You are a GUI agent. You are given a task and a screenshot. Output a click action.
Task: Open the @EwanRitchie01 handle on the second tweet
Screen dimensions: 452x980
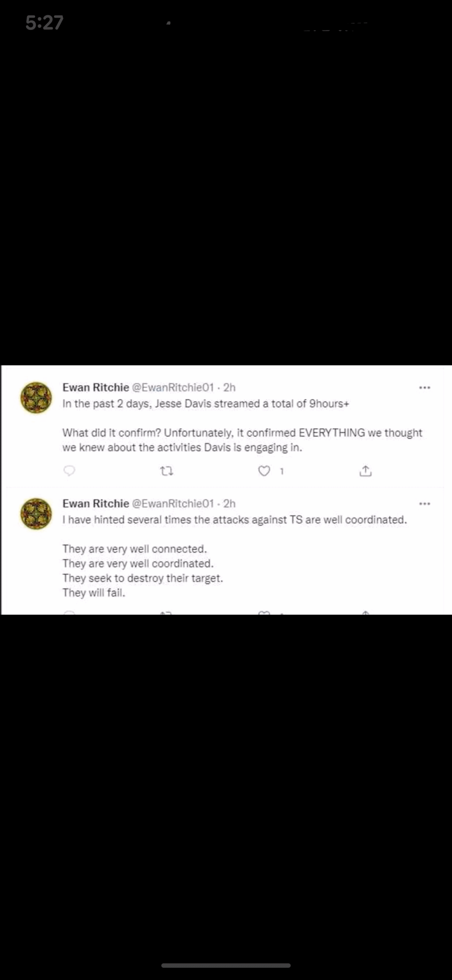pos(172,503)
